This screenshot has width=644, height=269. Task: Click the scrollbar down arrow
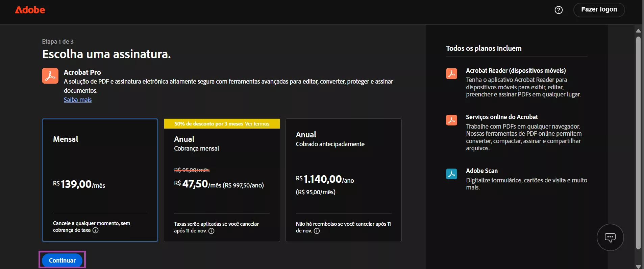pos(638,266)
